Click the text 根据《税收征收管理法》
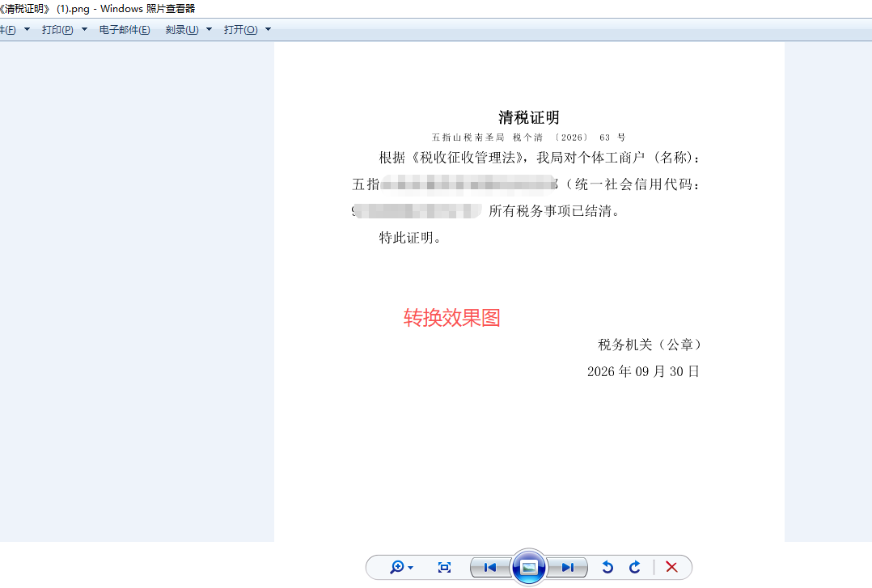This screenshot has height=588, width=872. (x=451, y=158)
